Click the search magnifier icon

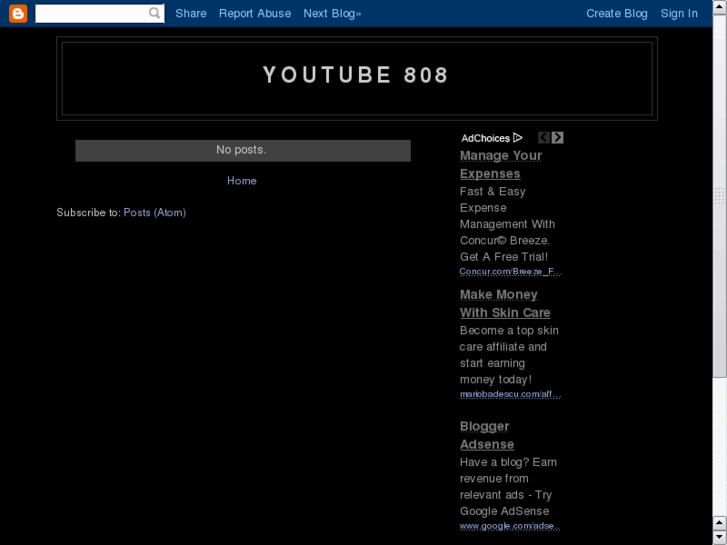(154, 13)
